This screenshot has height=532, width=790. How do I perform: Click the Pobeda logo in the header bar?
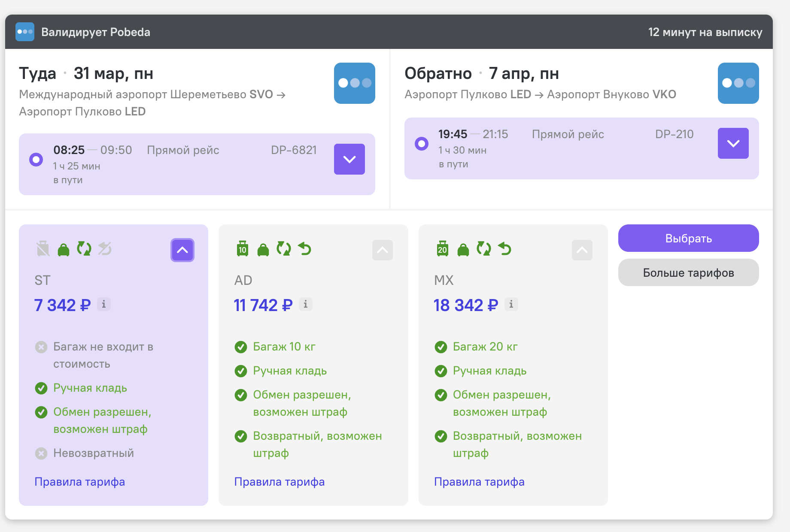(25, 32)
